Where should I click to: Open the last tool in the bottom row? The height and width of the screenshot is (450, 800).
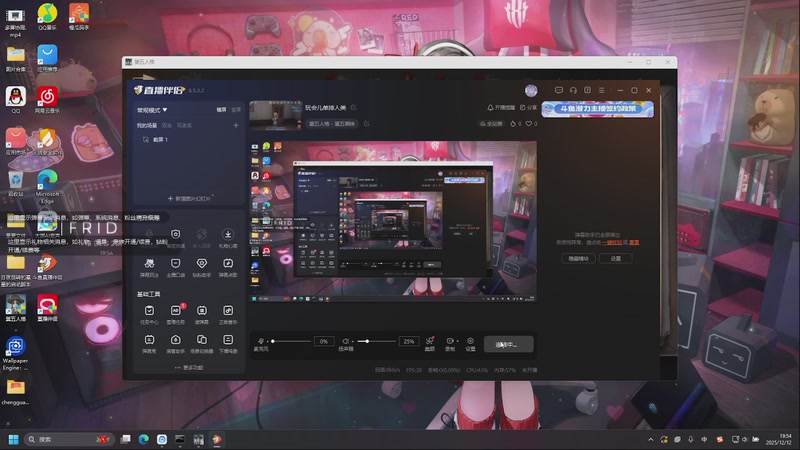(228, 343)
